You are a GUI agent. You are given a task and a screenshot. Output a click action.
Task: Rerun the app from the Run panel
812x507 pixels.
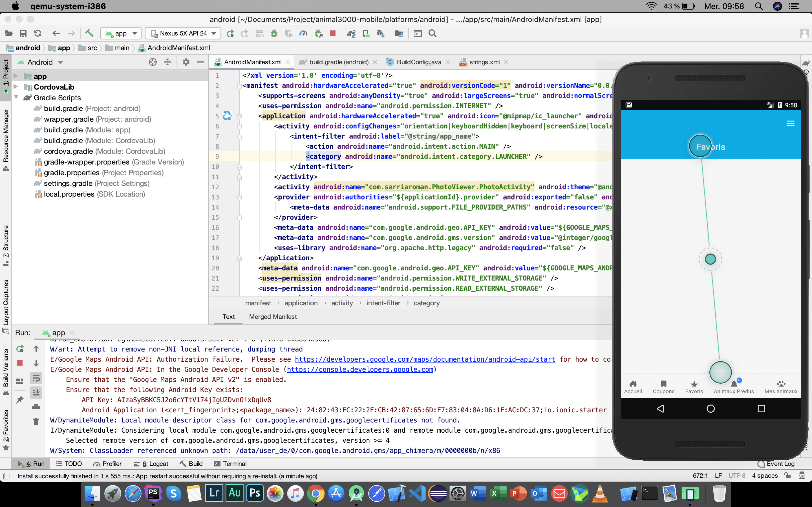click(20, 349)
